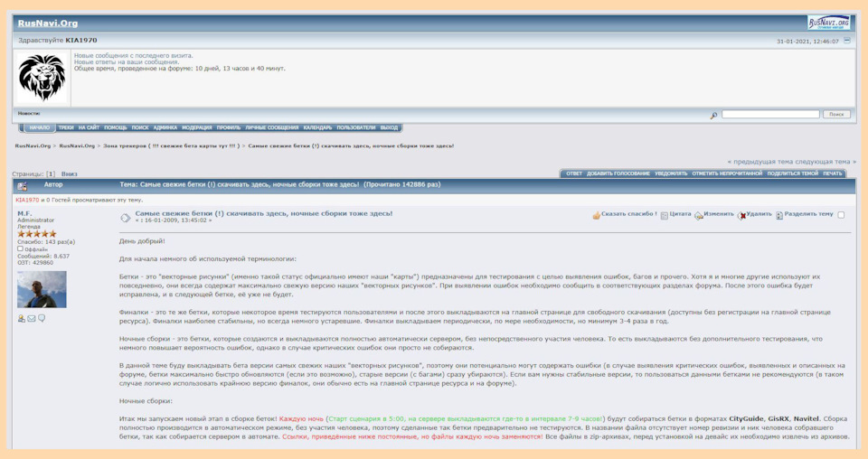
Task: Click the Изменить edit post icon
Action: pyautogui.click(x=699, y=215)
